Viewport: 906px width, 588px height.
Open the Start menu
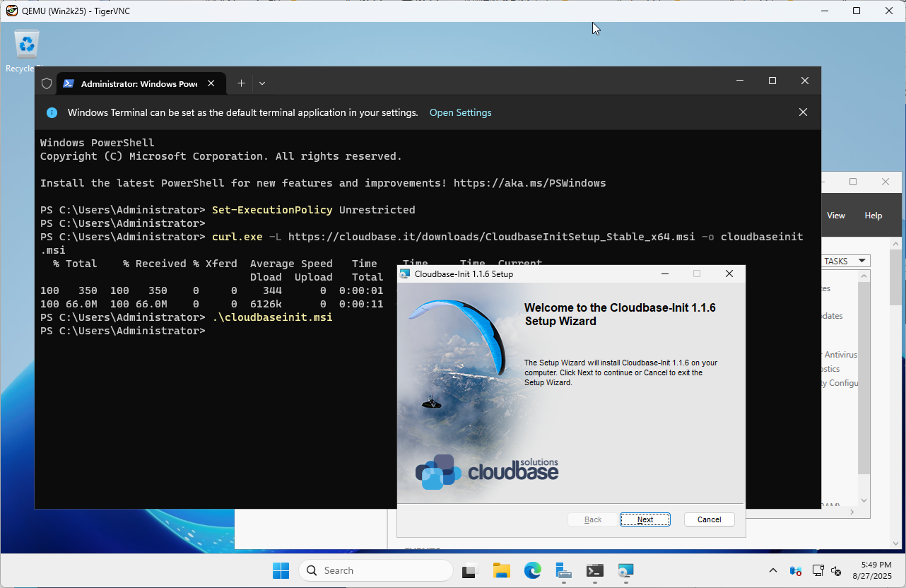click(x=281, y=570)
